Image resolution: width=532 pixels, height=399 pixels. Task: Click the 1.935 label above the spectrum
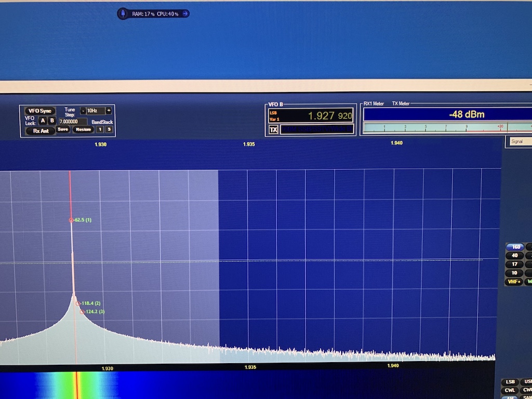tap(249, 144)
